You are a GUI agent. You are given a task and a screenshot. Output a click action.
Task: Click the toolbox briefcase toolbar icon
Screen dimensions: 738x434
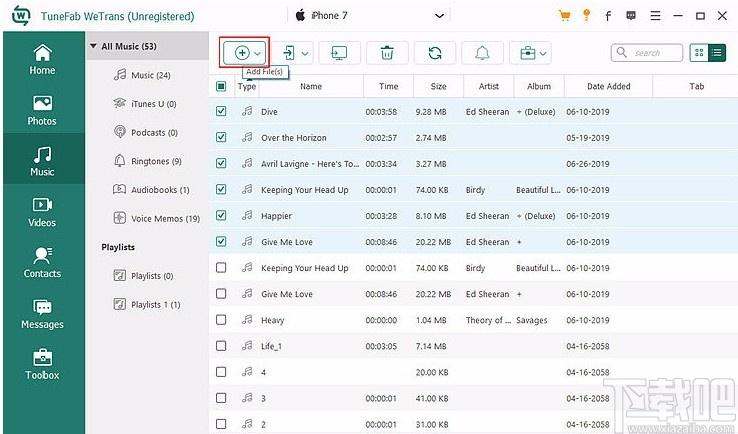[528, 53]
